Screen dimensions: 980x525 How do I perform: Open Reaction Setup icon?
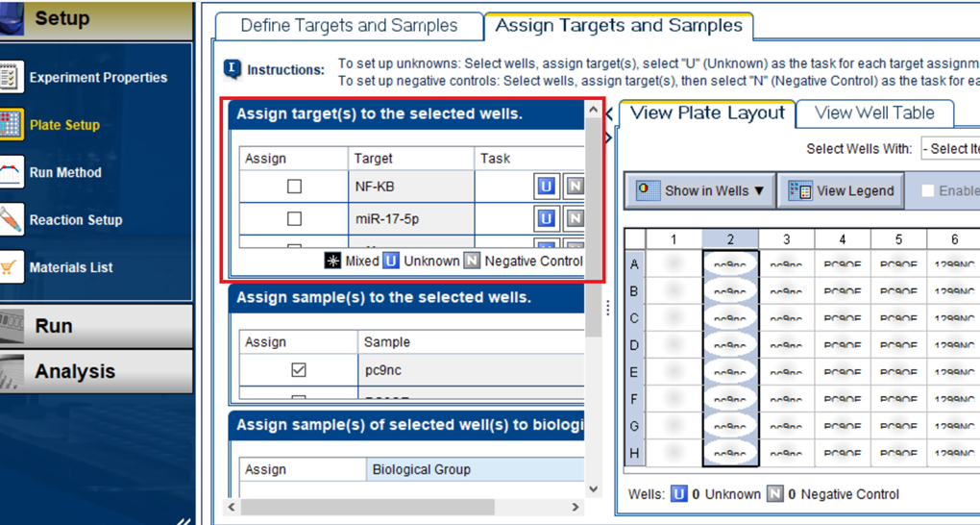pyautogui.click(x=12, y=219)
